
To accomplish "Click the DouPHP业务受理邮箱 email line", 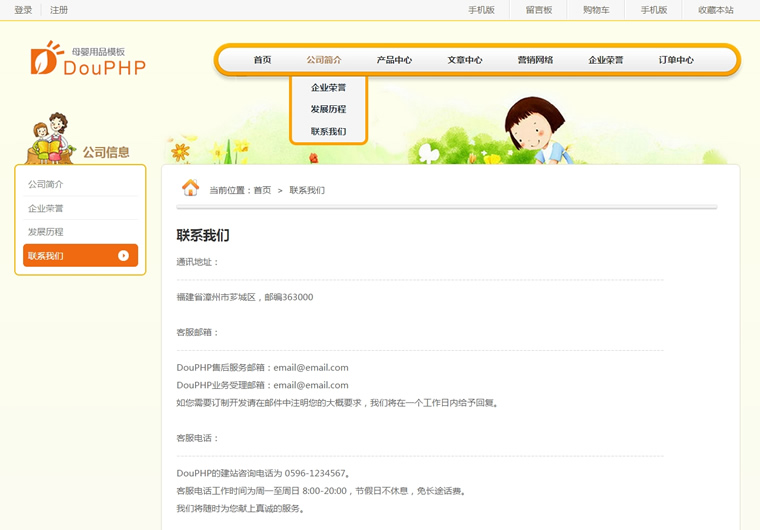I will (x=262, y=385).
